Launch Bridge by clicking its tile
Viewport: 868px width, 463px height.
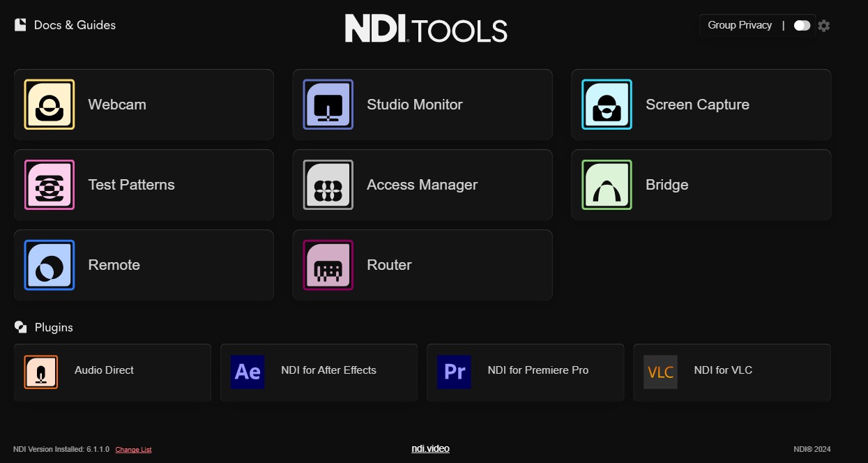701,184
